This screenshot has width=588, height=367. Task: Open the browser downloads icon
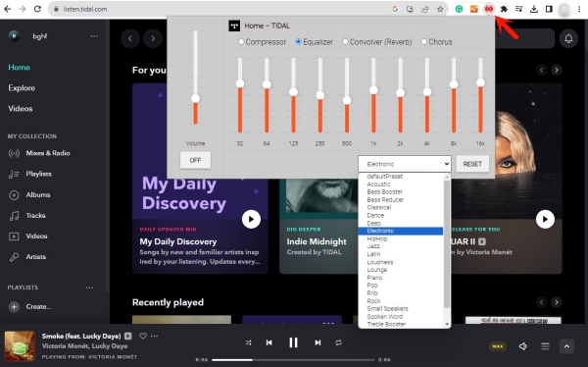coord(534,9)
